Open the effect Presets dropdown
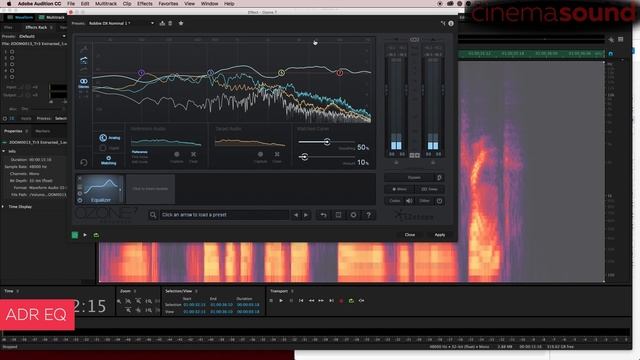Screen dimensions: 640x360 (122, 23)
